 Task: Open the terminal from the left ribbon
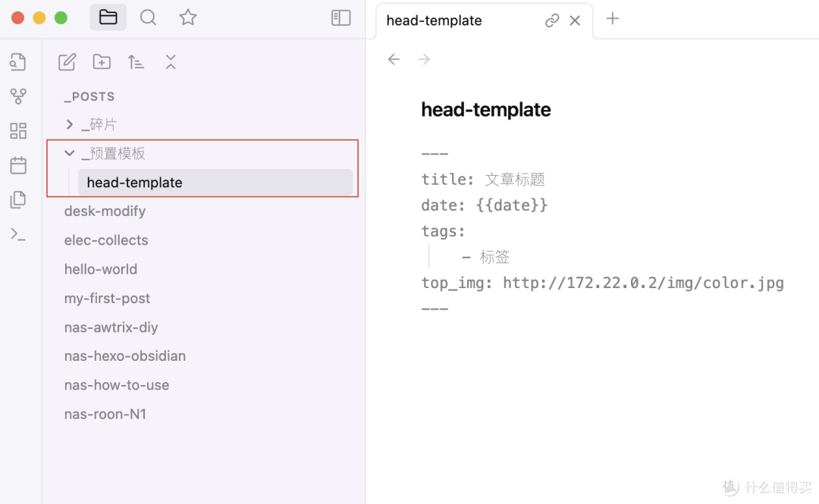pos(18,233)
